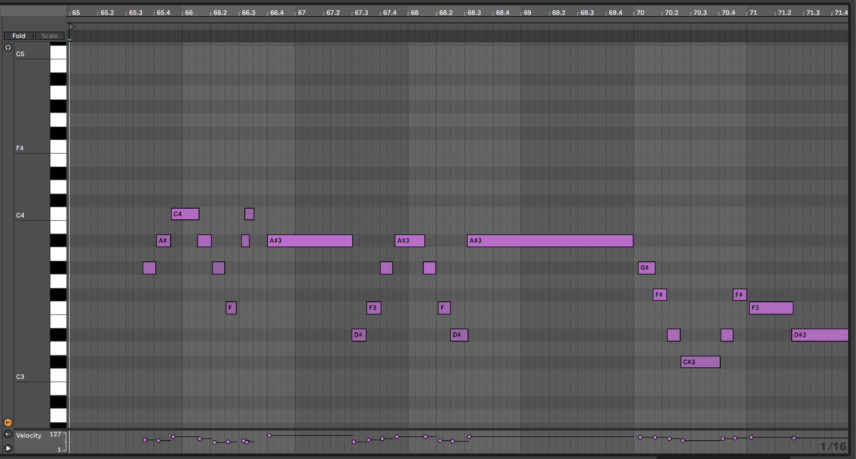Image resolution: width=856 pixels, height=459 pixels.
Task: Select the F3 note at 67.3
Action: [x=373, y=308]
